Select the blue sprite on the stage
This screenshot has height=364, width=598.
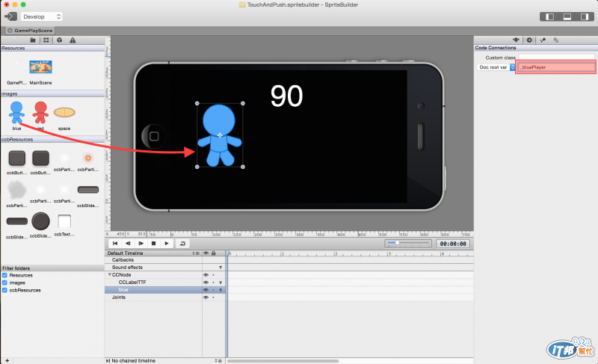click(x=220, y=135)
